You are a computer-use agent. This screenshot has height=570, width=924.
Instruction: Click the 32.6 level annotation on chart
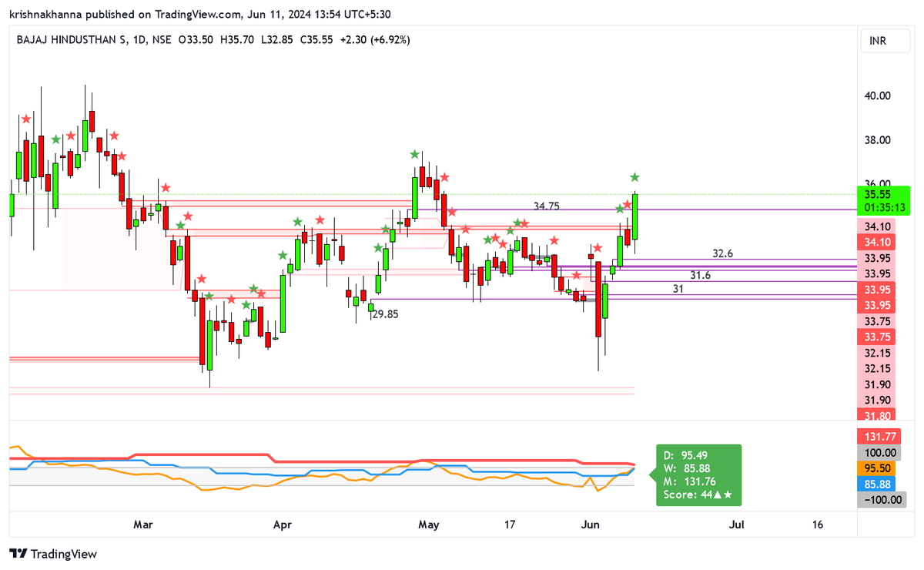coord(722,253)
